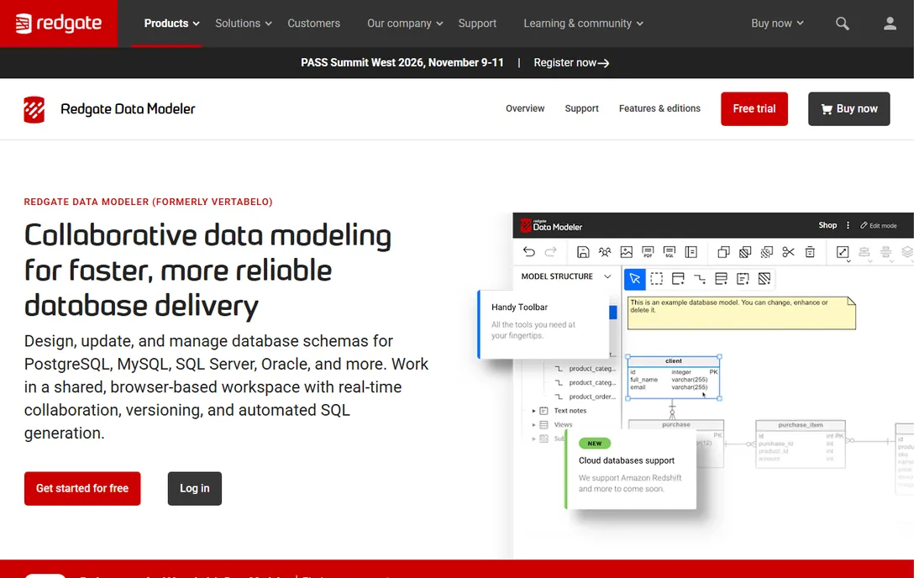Click the trash Delete icon
Viewport: 924px width, 578px height.
click(x=811, y=252)
